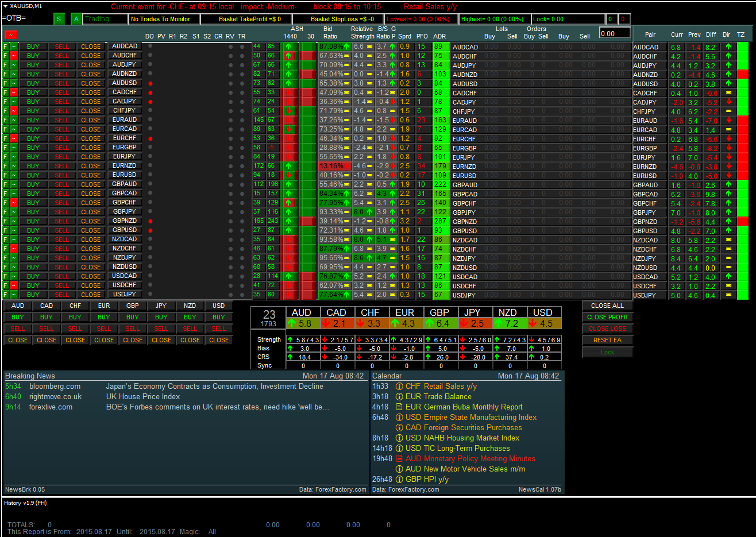
Task: Click the CLOSE ALL button
Action: (607, 306)
